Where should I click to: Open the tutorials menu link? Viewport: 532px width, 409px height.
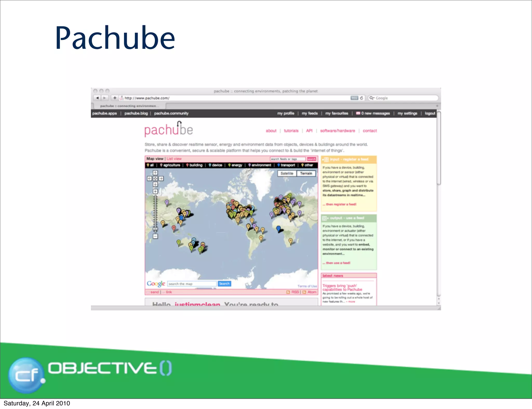click(x=291, y=131)
